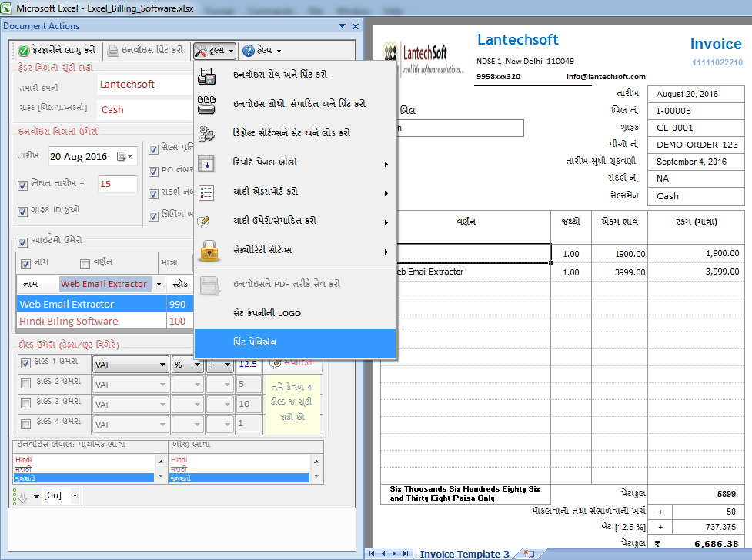Toggle the due date + checkbox
Screen dimensions: 752x560
pyautogui.click(x=22, y=185)
